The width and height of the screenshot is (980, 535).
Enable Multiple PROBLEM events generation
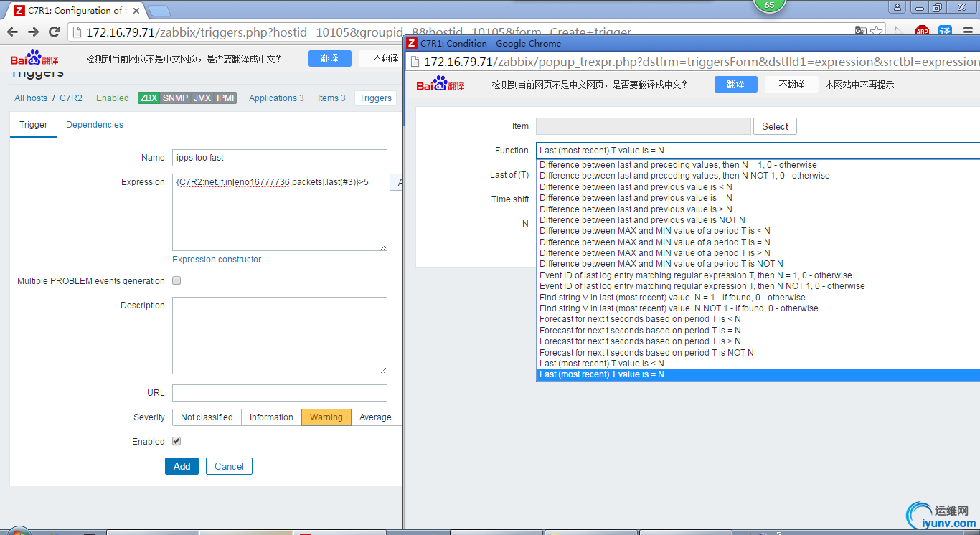(176, 280)
